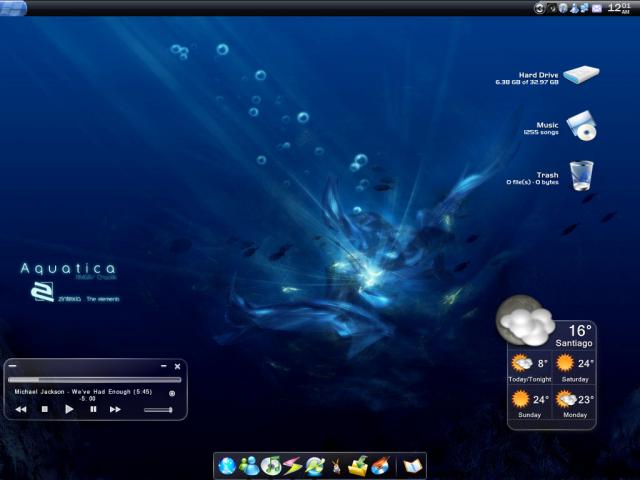Minimize the music player widget
Screen dimensions: 640x480
(x=164, y=366)
